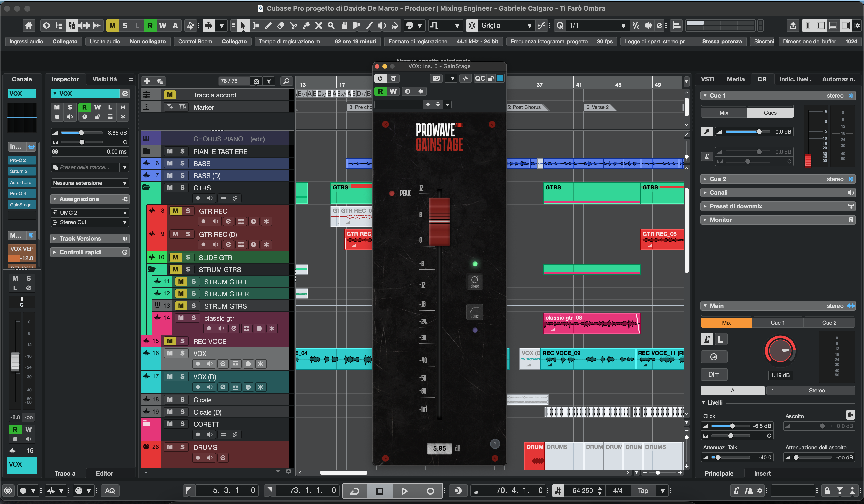Click the Home project hub icon

pyautogui.click(x=29, y=25)
